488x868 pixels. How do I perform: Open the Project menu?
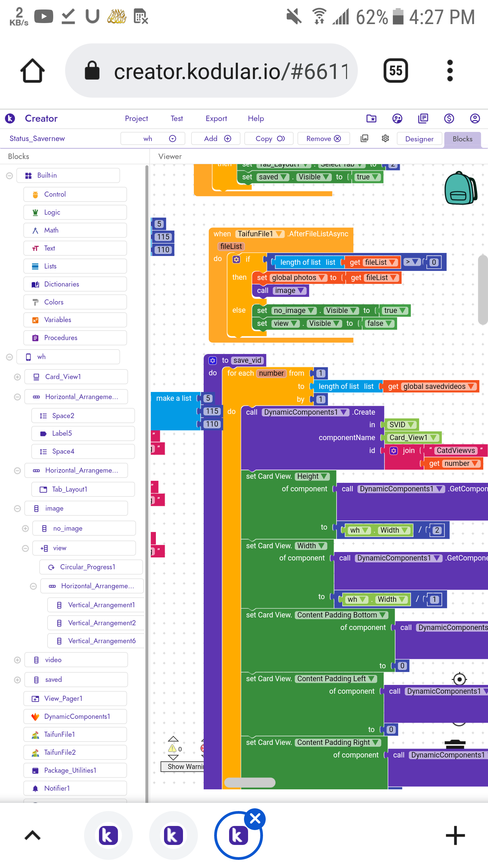(136, 118)
